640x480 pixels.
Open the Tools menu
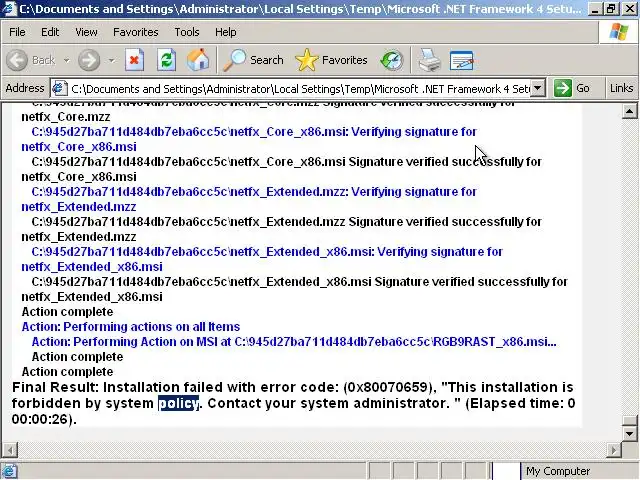187,32
